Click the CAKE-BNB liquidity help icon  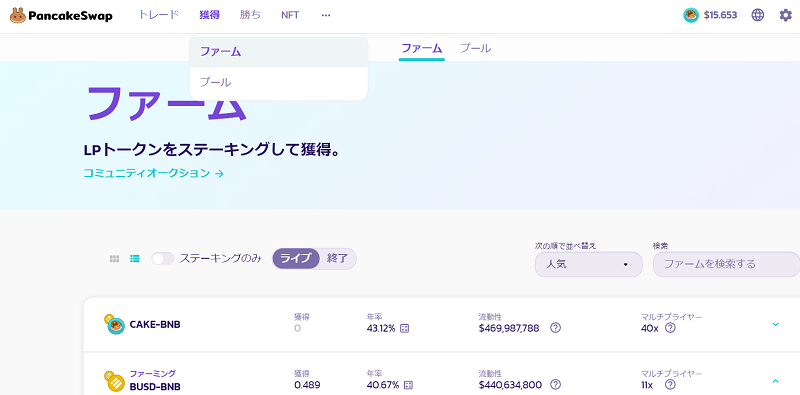click(556, 328)
